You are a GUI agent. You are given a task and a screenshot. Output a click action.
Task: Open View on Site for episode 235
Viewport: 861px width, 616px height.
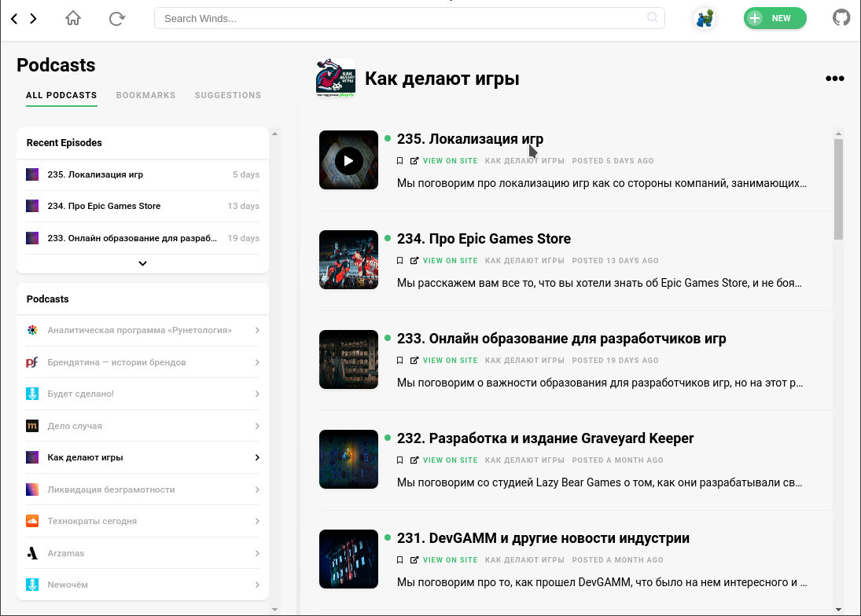click(451, 161)
